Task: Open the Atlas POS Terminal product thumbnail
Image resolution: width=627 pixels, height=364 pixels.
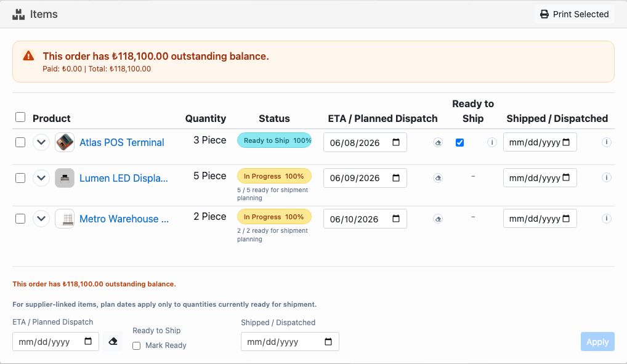Action: (x=65, y=142)
